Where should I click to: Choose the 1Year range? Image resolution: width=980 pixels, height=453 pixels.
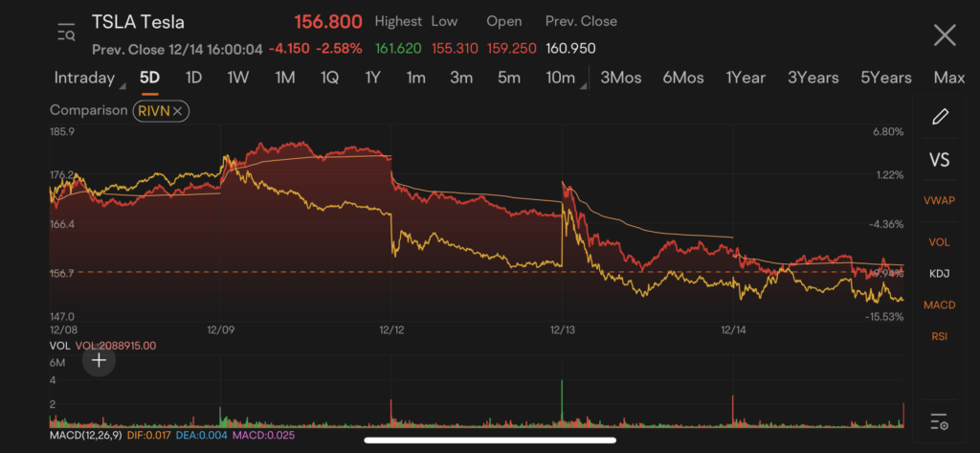click(745, 78)
